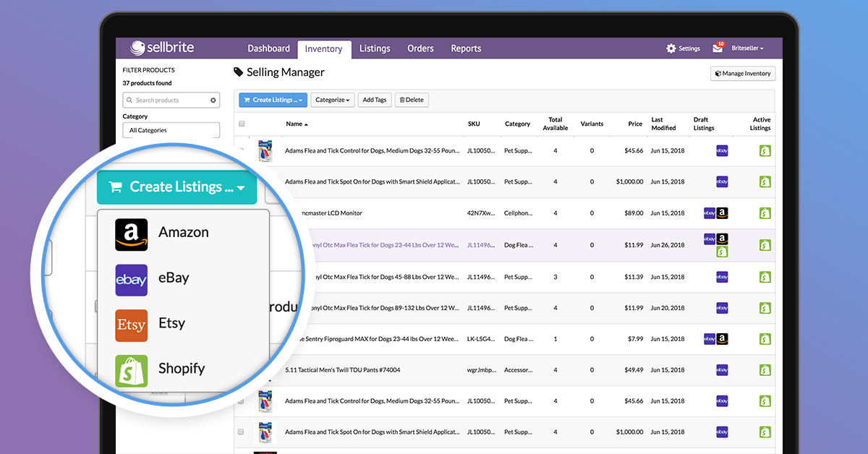Click eBay draft icon in the $89.00 row
The height and width of the screenshot is (454, 868).
tap(710, 213)
